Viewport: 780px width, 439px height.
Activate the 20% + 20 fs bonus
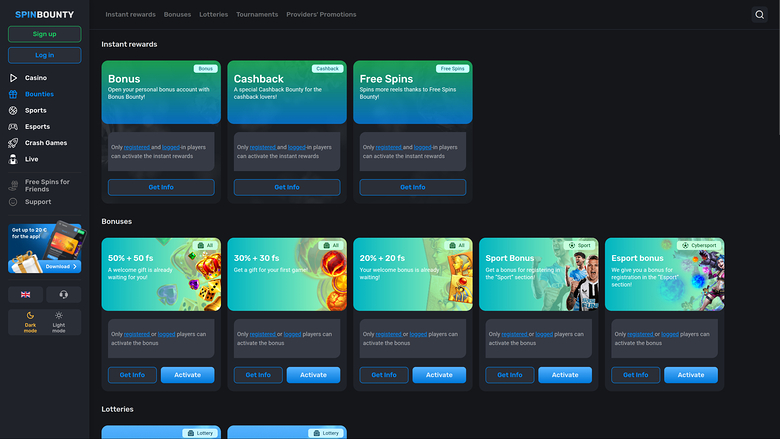pos(439,375)
